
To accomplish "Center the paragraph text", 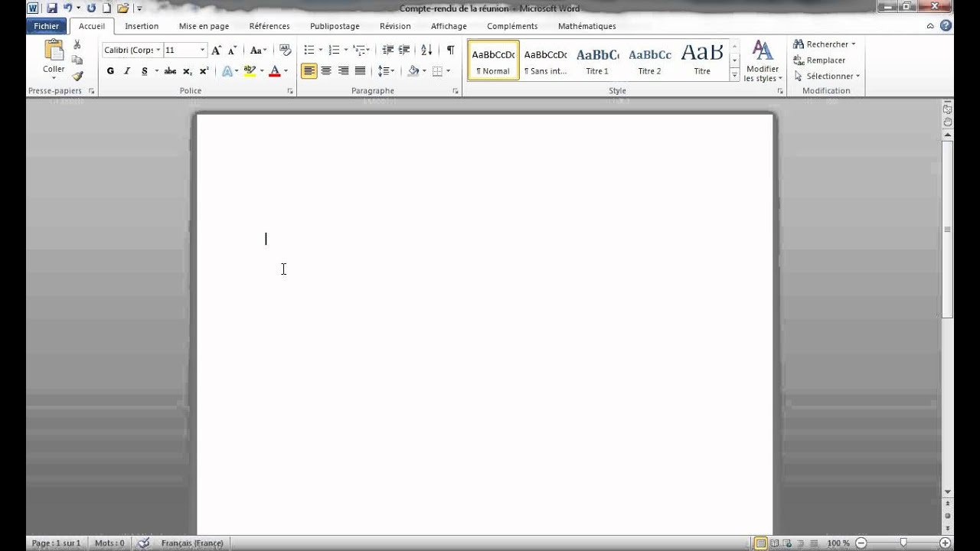I will (326, 70).
